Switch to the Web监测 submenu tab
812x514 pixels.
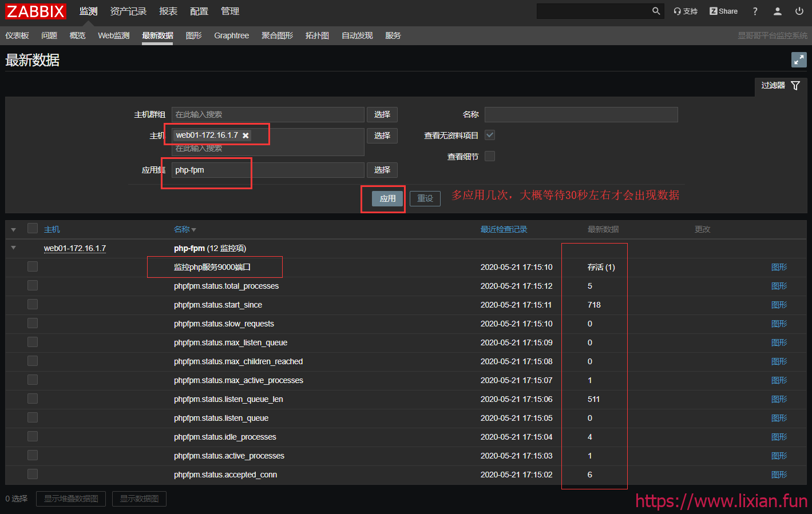pyautogui.click(x=114, y=35)
